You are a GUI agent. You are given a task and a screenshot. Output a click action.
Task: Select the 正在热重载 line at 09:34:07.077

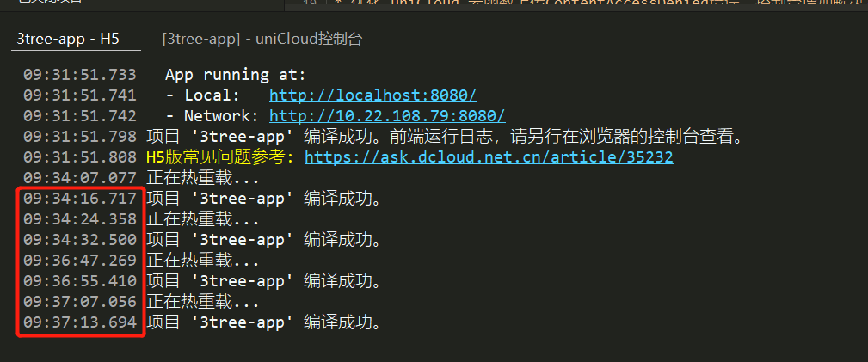[203, 178]
